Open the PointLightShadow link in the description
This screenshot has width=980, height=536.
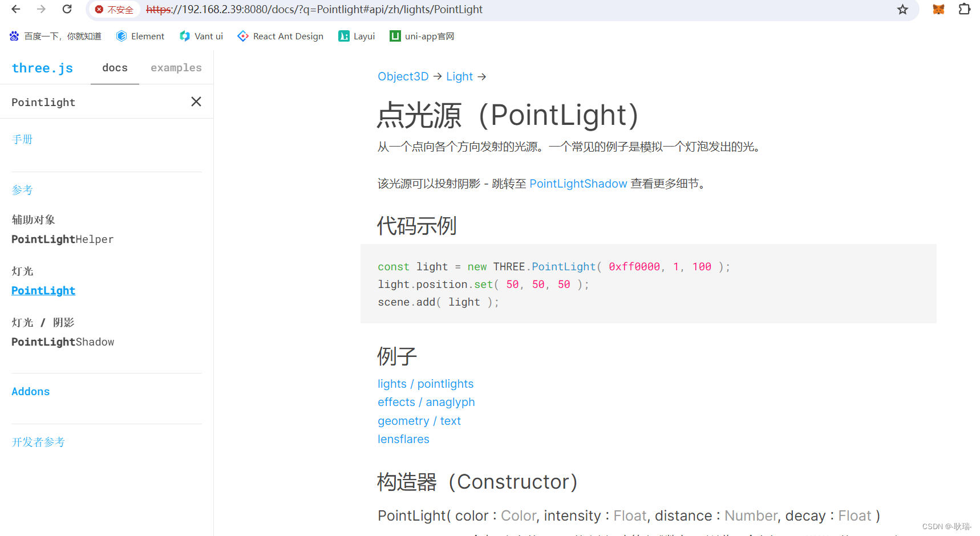click(x=578, y=184)
